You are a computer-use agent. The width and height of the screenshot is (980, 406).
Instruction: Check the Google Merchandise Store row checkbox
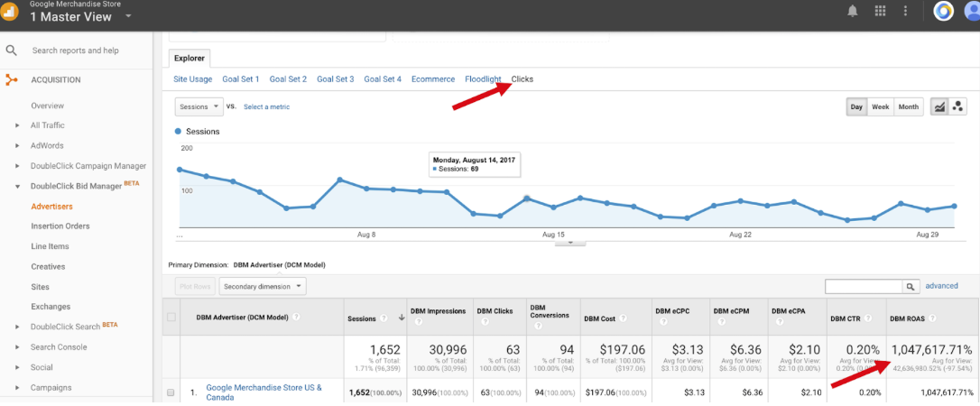click(x=171, y=392)
